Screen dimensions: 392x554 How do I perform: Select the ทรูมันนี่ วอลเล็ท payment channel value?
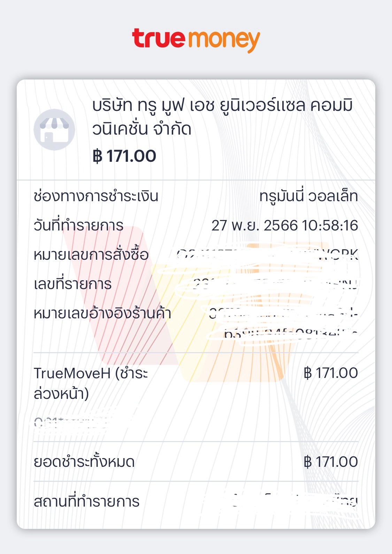(x=308, y=196)
